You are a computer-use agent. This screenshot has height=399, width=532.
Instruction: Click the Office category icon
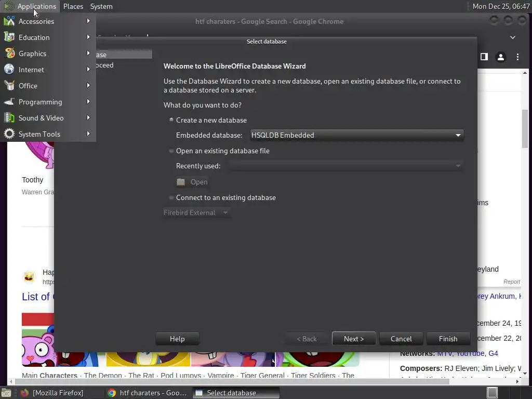coord(9,86)
